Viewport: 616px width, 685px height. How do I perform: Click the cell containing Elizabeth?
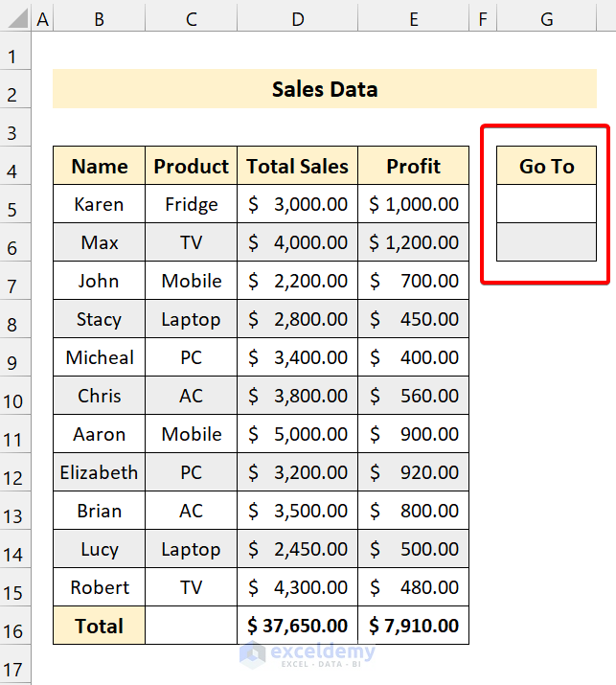[99, 472]
